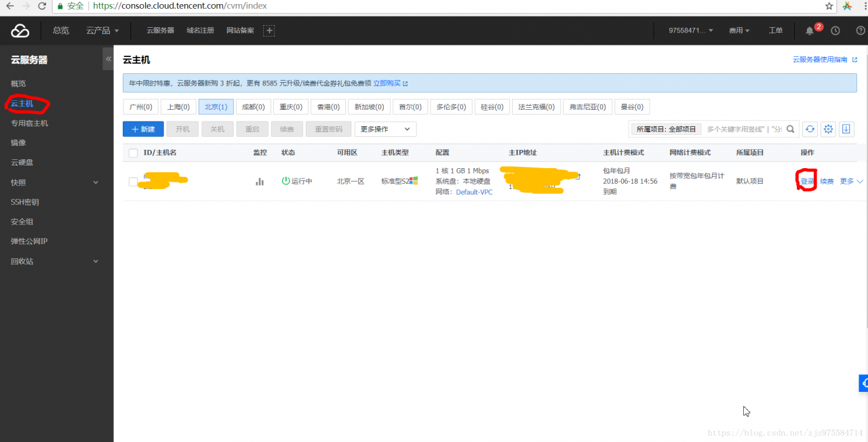The width and height of the screenshot is (868, 442).
Task: Open the 所属项目 filter selector
Action: tap(666, 129)
